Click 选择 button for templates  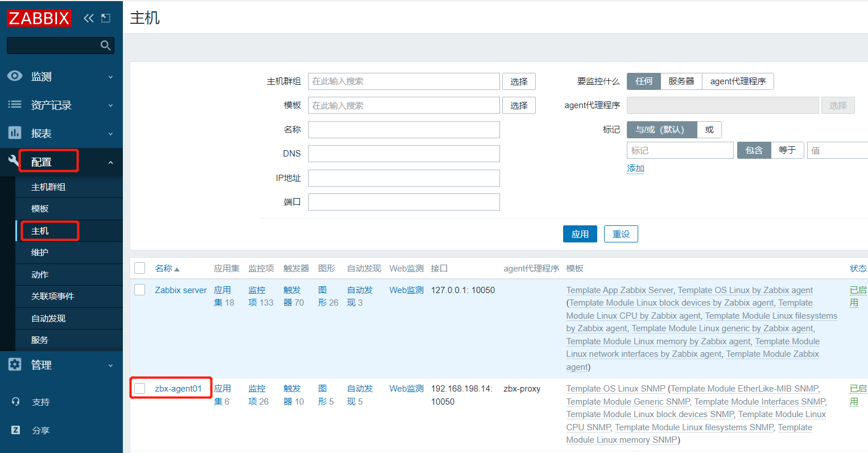[519, 105]
